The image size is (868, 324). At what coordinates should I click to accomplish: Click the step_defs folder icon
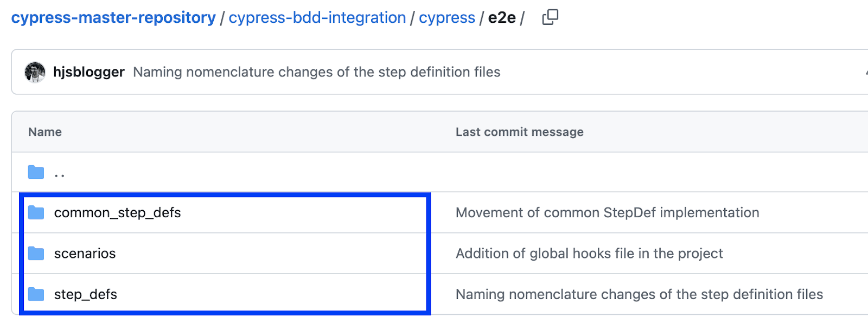36,294
